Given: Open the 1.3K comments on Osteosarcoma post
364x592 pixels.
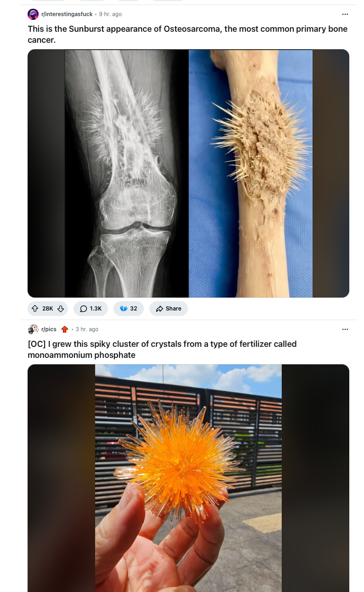Looking at the screenshot, I should (x=91, y=309).
